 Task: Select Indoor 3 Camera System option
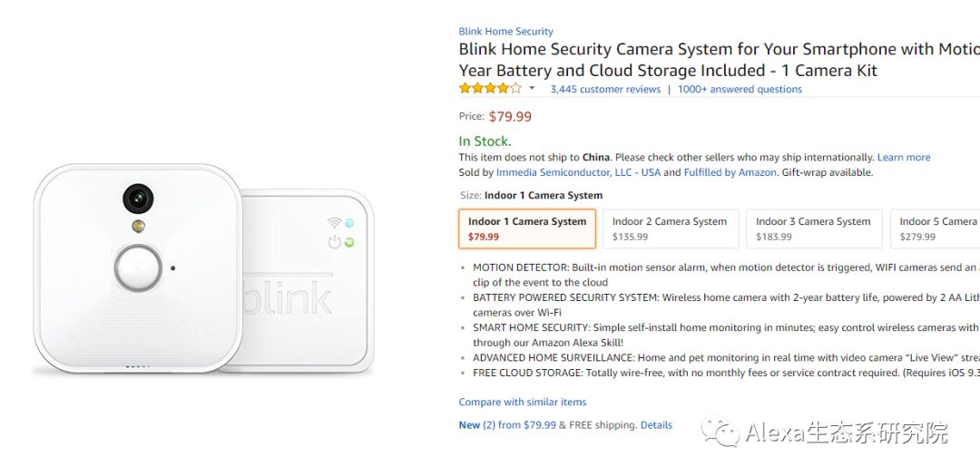coord(813,228)
